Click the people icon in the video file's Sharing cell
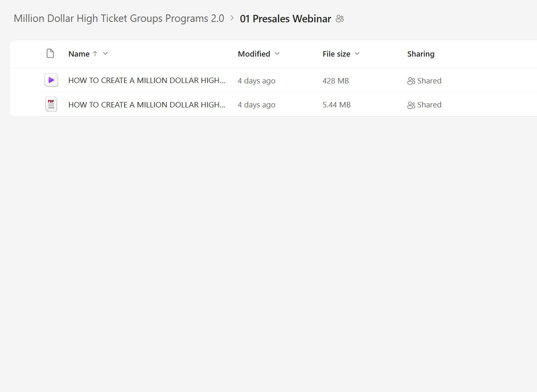 pos(411,81)
